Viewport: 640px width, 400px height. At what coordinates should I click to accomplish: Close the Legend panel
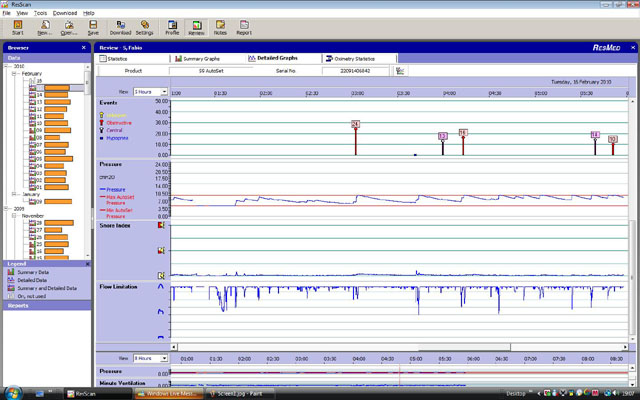[x=87, y=264]
